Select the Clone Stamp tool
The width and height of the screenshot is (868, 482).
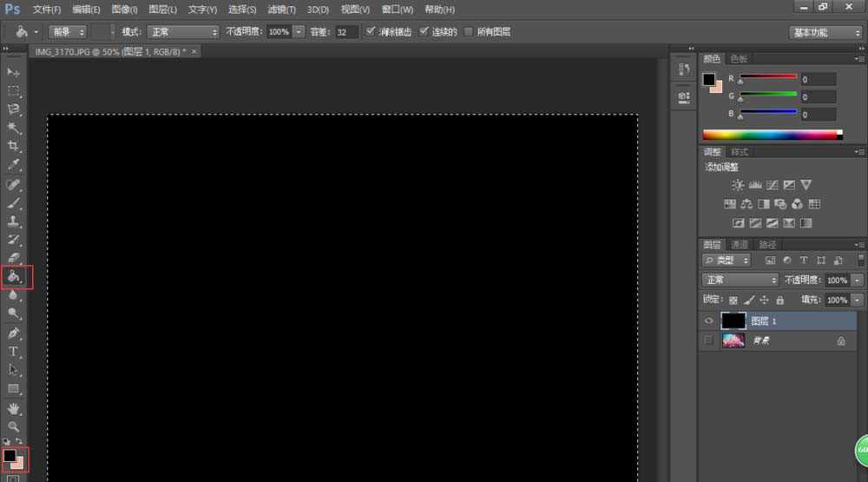13,221
